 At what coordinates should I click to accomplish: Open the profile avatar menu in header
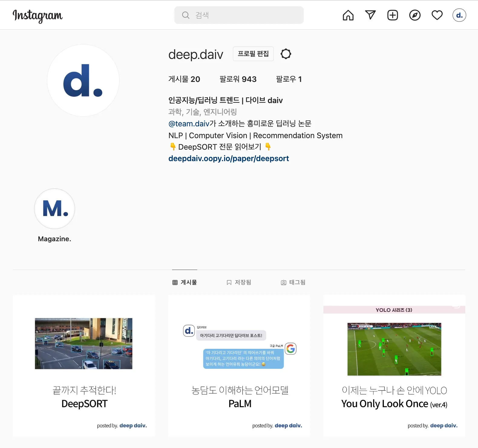(459, 15)
